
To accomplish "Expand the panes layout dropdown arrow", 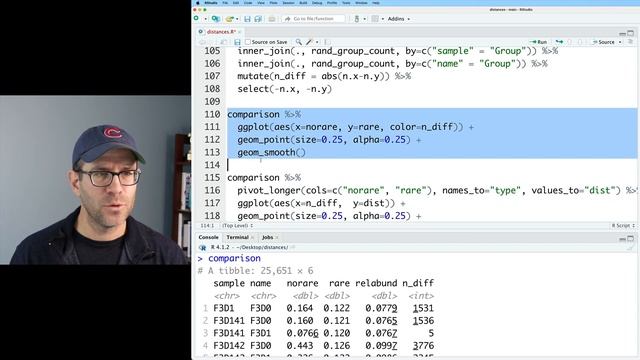I will pyautogui.click(x=382, y=19).
